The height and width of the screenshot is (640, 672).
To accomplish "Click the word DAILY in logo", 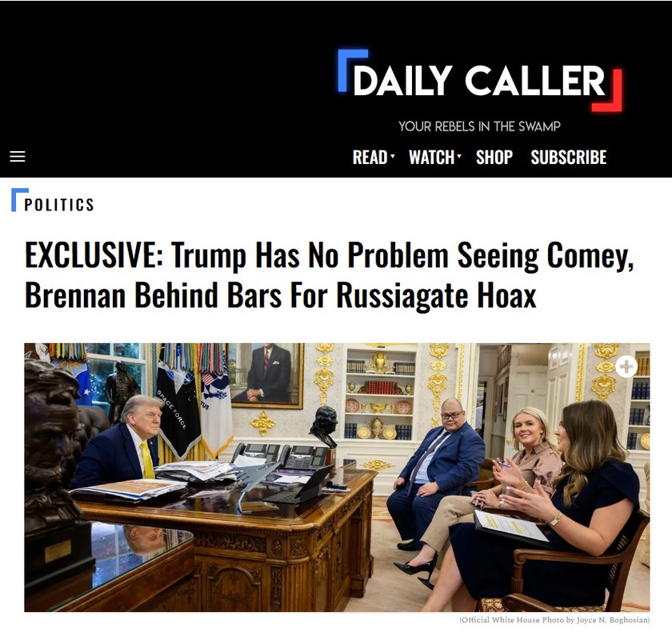I will 402,80.
